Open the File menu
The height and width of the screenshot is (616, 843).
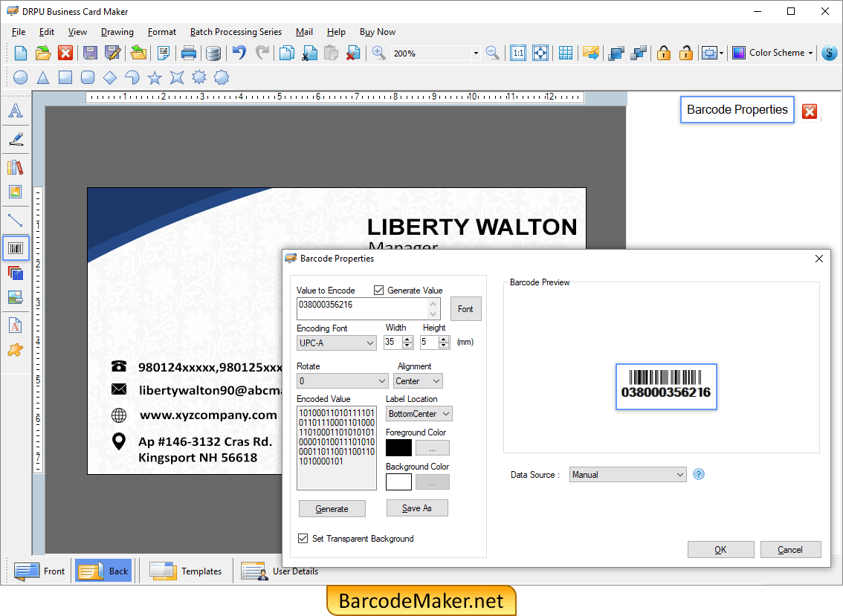click(19, 32)
